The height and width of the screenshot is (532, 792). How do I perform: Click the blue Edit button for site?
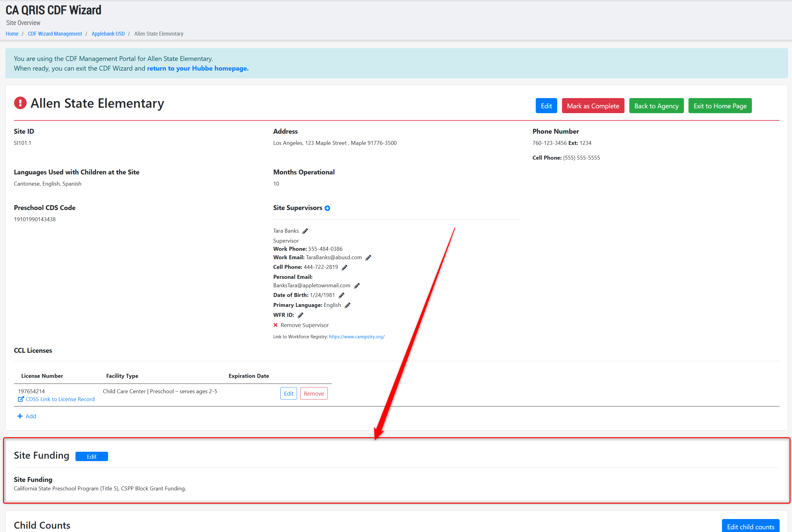click(x=546, y=106)
